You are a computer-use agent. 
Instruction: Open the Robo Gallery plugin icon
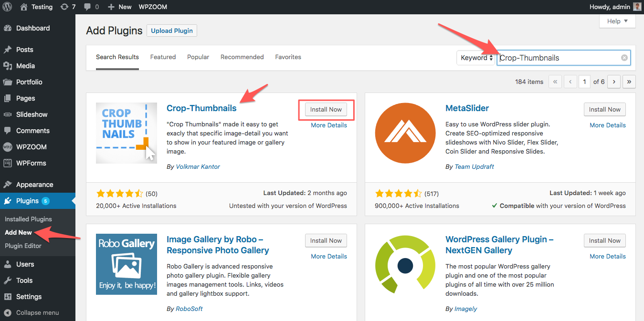[x=126, y=264]
